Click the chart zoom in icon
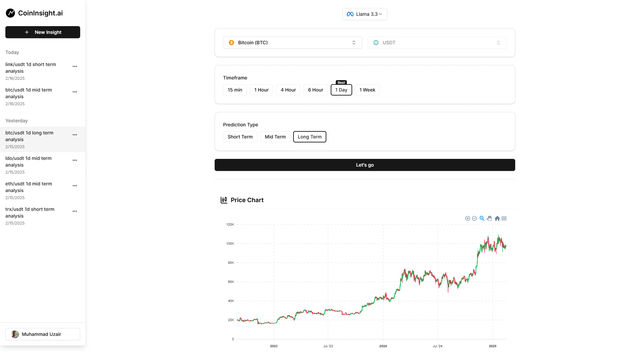 point(468,219)
